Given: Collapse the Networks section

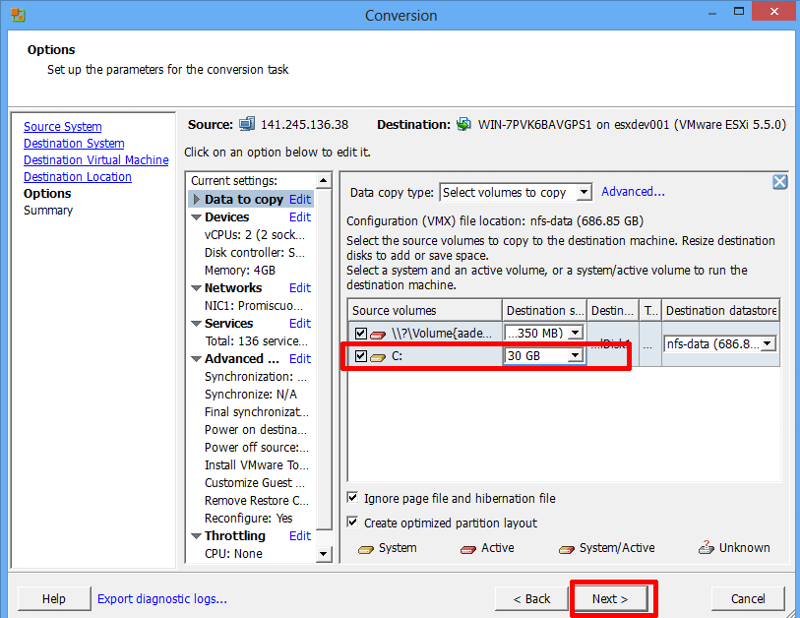Looking at the screenshot, I should [x=196, y=288].
